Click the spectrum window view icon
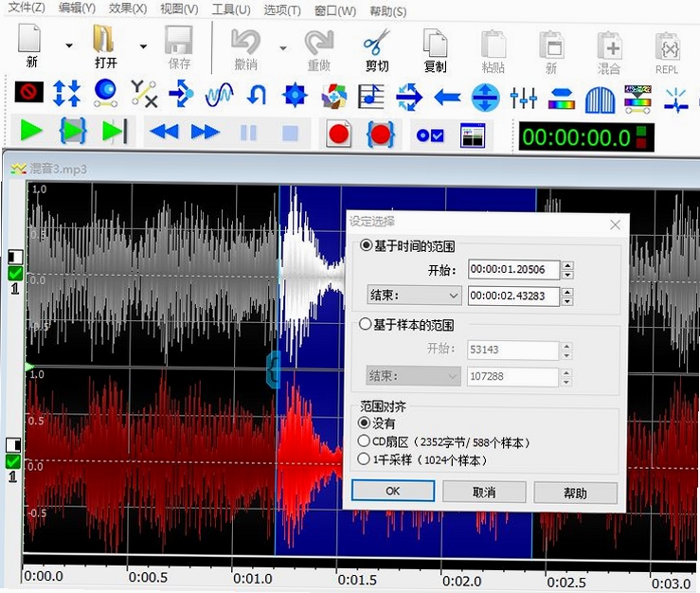This screenshot has width=700, height=593. coord(473,135)
